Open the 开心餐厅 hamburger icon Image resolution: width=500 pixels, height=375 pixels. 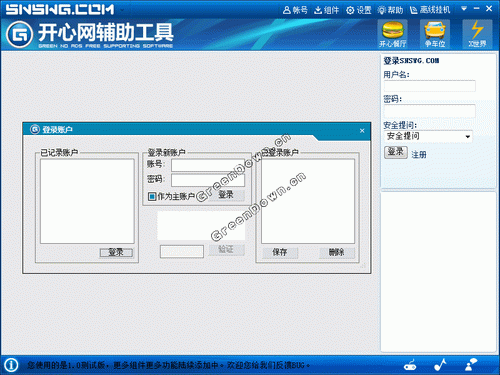point(393,34)
